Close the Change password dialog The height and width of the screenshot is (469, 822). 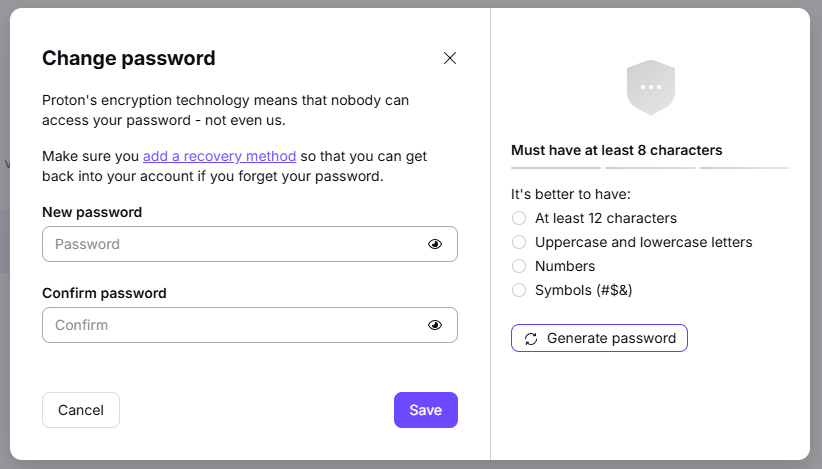coord(450,58)
